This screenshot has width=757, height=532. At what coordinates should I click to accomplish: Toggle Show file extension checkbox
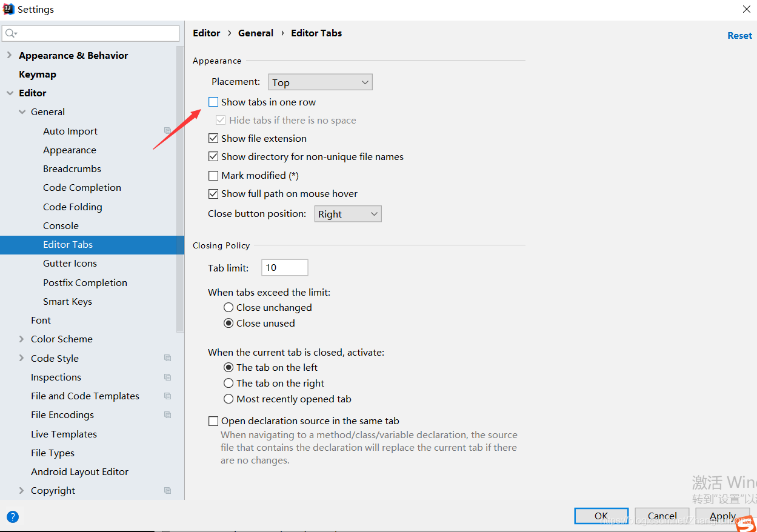pos(213,138)
